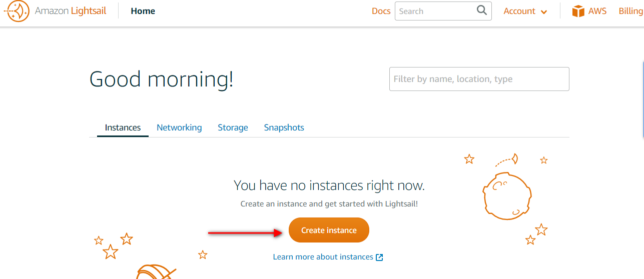
Task: Click the search magnifying glass icon
Action: coord(482,10)
